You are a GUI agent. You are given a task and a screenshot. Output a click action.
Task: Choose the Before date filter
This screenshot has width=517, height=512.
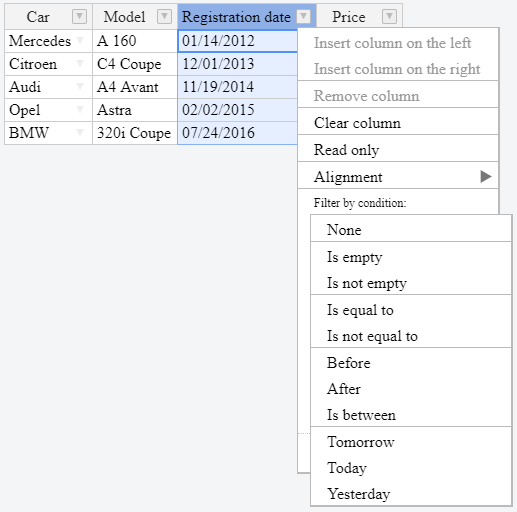(x=411, y=363)
